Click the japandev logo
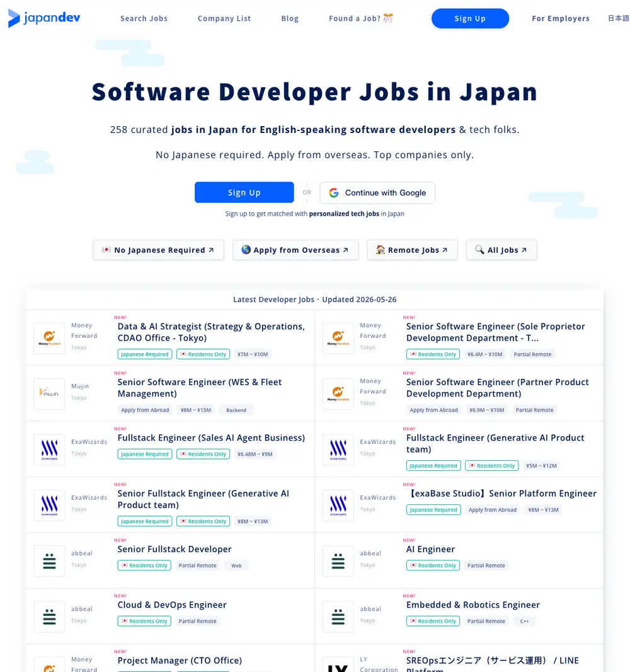The width and height of the screenshot is (630, 672). 44,18
